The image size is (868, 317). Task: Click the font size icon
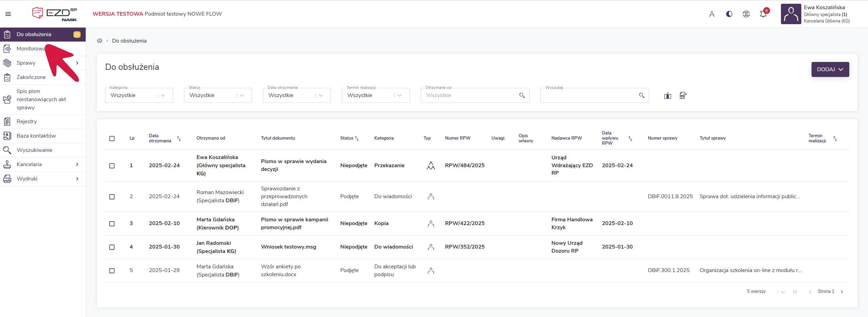coord(712,14)
